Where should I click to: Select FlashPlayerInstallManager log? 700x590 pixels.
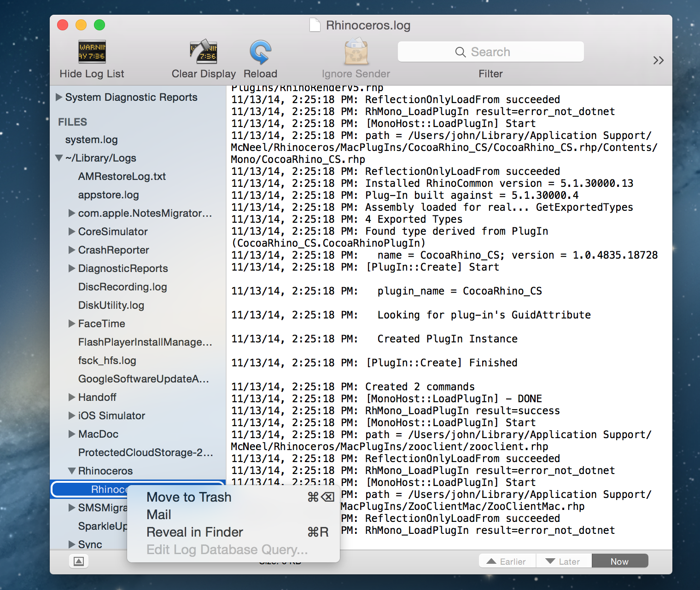click(145, 342)
